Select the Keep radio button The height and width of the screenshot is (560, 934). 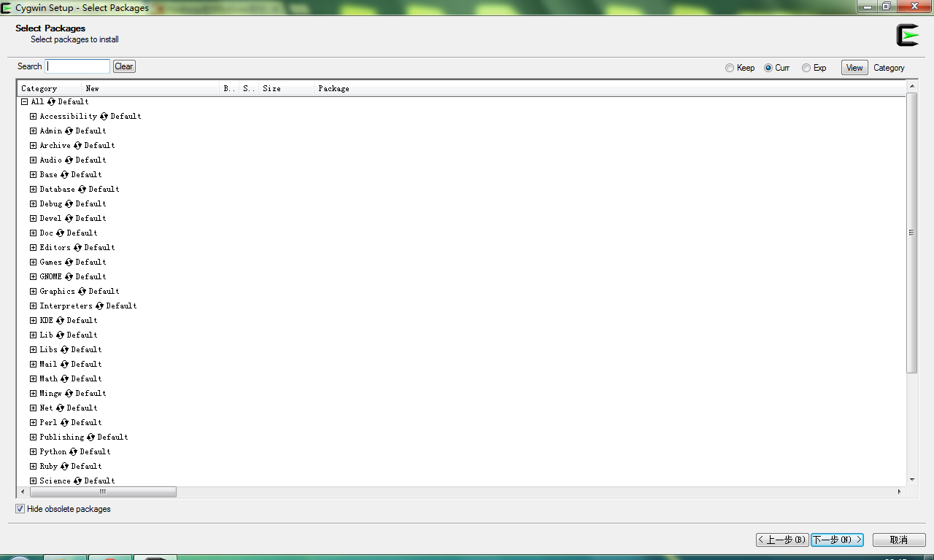(x=730, y=68)
